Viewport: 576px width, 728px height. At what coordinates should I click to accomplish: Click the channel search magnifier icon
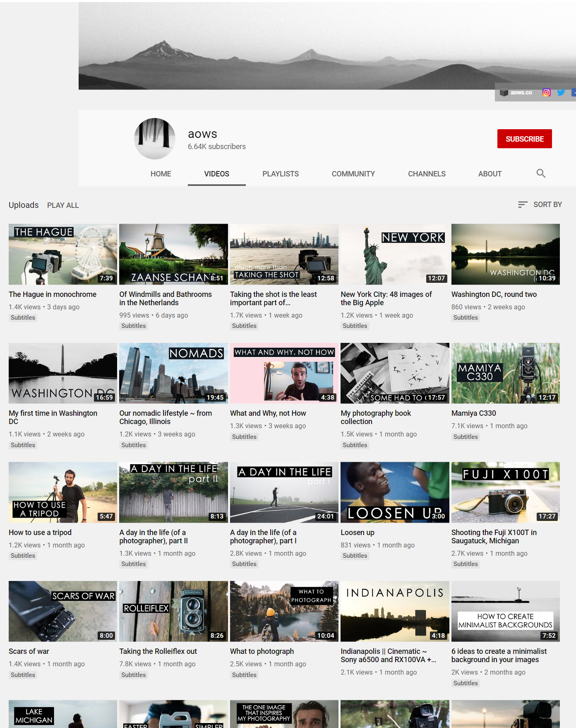pyautogui.click(x=541, y=174)
